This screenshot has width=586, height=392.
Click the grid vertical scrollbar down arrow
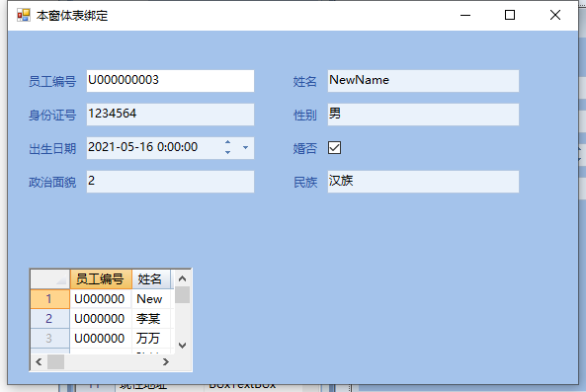point(183,346)
